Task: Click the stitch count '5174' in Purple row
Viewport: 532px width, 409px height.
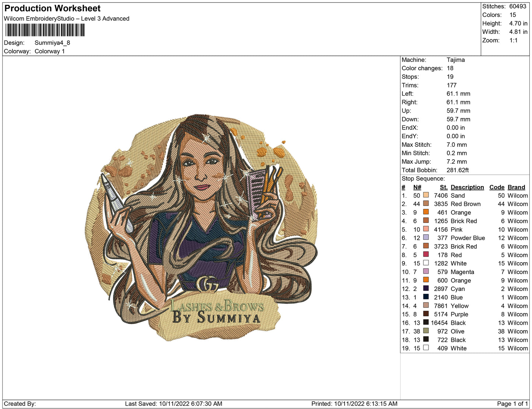Action: pyautogui.click(x=441, y=314)
